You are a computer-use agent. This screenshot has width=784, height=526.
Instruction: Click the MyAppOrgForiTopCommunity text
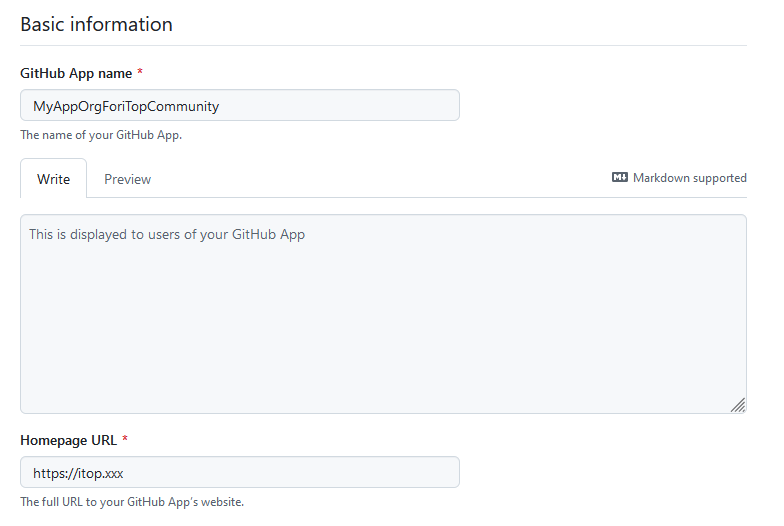click(126, 105)
